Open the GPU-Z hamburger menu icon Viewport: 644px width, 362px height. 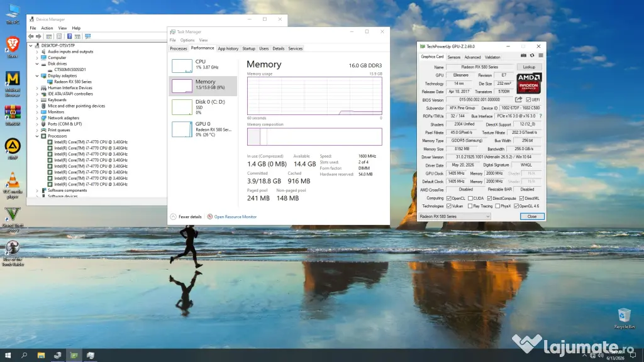540,55
